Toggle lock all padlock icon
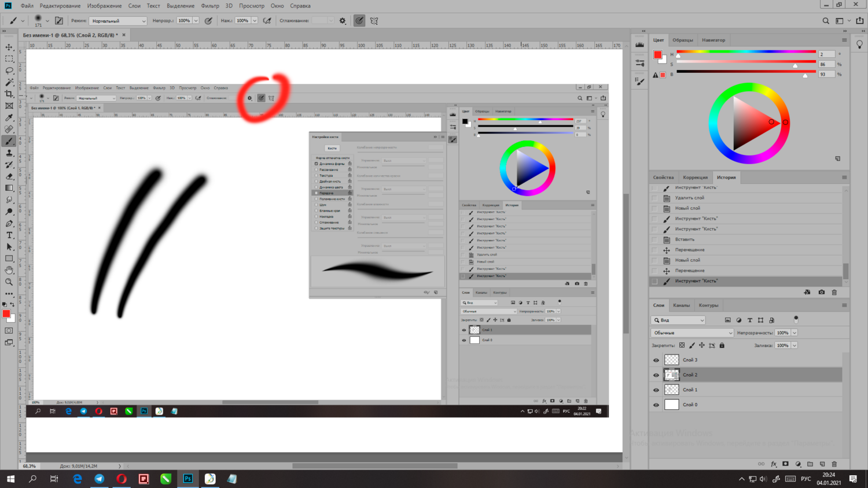The image size is (868, 488). 722,345
